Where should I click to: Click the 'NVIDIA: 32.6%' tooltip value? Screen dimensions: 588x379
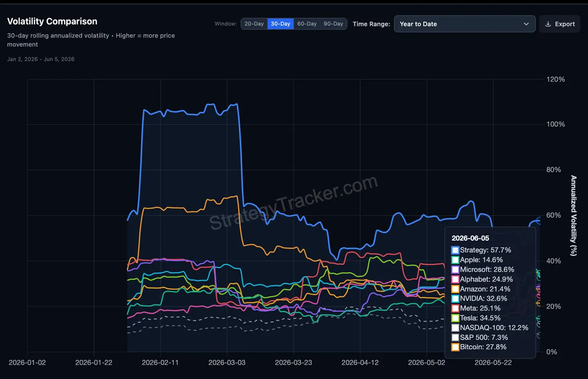click(x=484, y=299)
